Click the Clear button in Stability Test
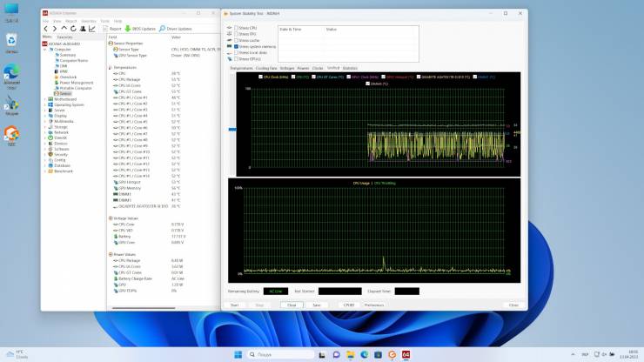Viewport: 644px width, 362px height. pyautogui.click(x=292, y=305)
